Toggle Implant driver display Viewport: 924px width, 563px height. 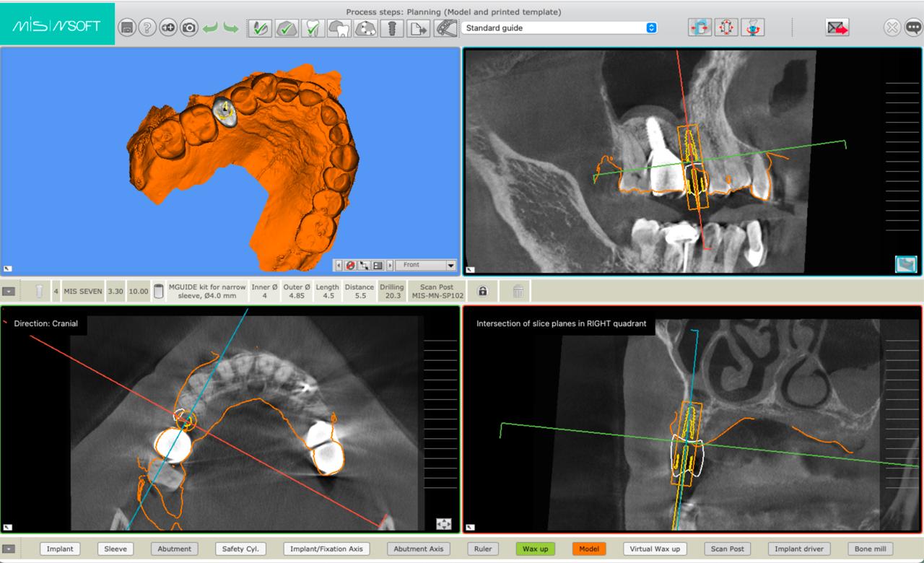(x=798, y=549)
